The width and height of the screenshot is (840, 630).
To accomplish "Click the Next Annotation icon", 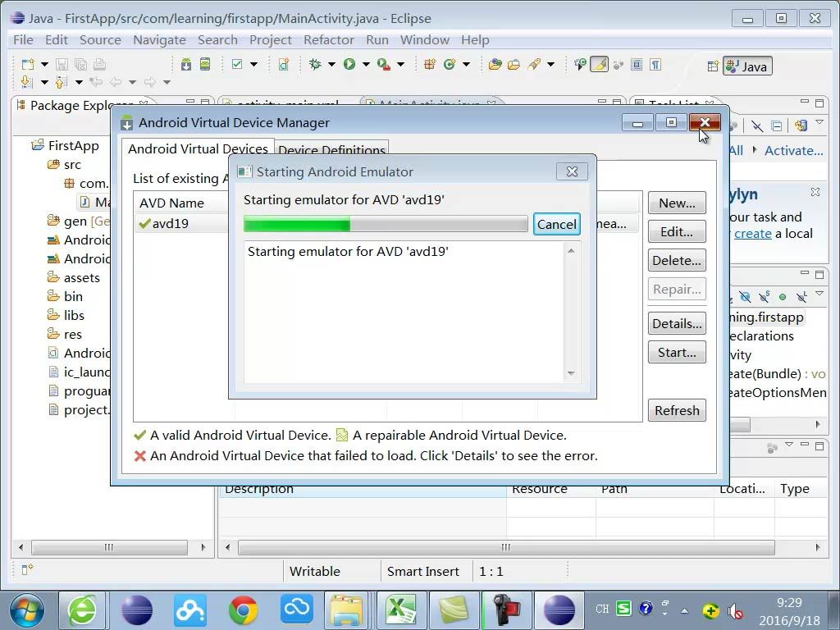I will coord(27,82).
